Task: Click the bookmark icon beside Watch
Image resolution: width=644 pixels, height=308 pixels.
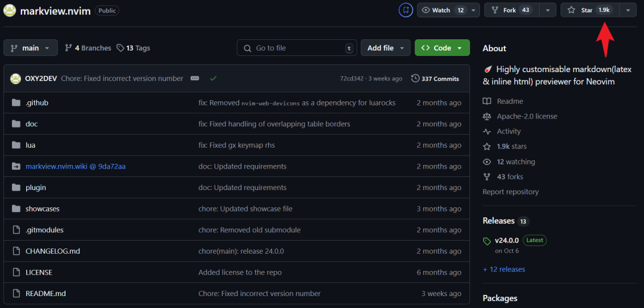Action: tap(406, 10)
